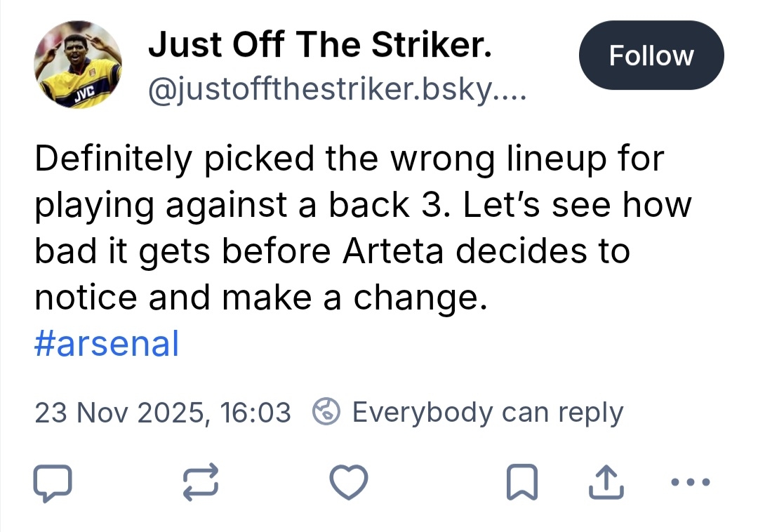Open the #arsenal hashtag link

[x=106, y=344]
